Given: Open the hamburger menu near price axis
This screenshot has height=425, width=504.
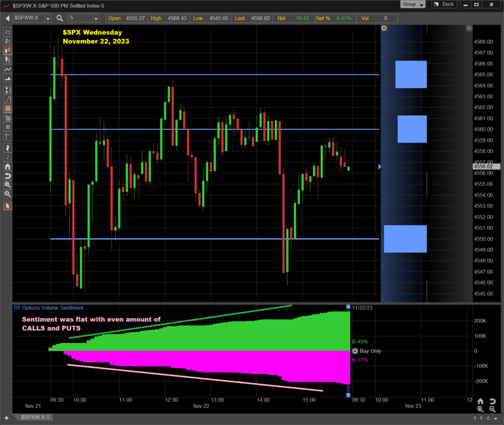Looking at the screenshot, I should click(469, 28).
